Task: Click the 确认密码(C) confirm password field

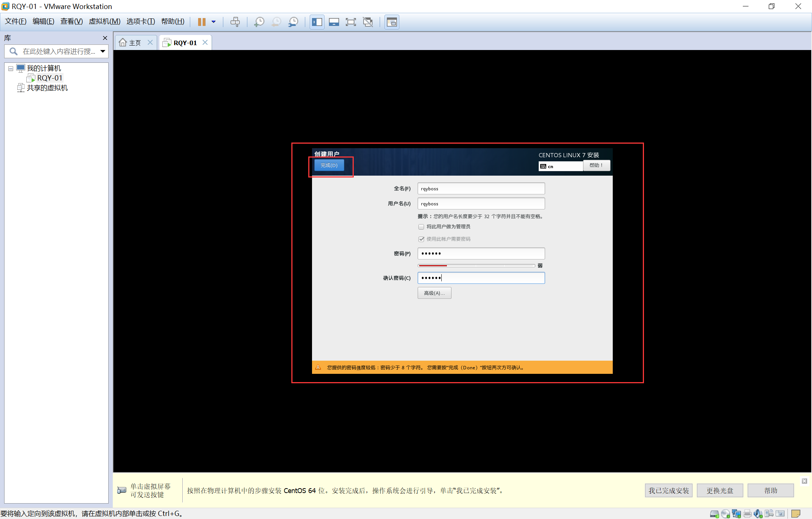Action: 481,278
